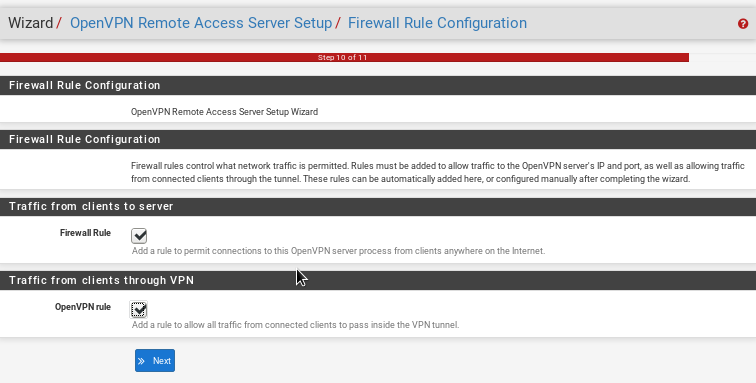756x383 pixels.
Task: Click the OpenVPN Remote Access Server Setup Wizard text
Action: tap(224, 112)
